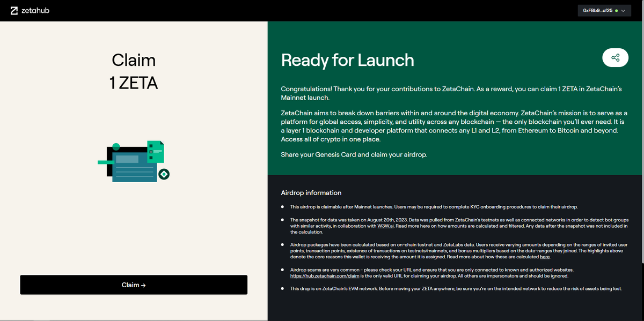Click the black Claim button
Viewport: 644px width, 321px height.
(x=134, y=285)
